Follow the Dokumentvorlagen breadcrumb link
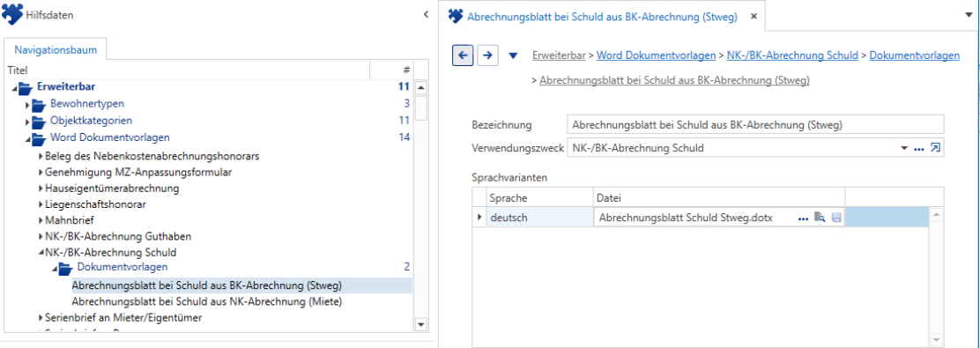This screenshot has height=348, width=980. (x=915, y=56)
